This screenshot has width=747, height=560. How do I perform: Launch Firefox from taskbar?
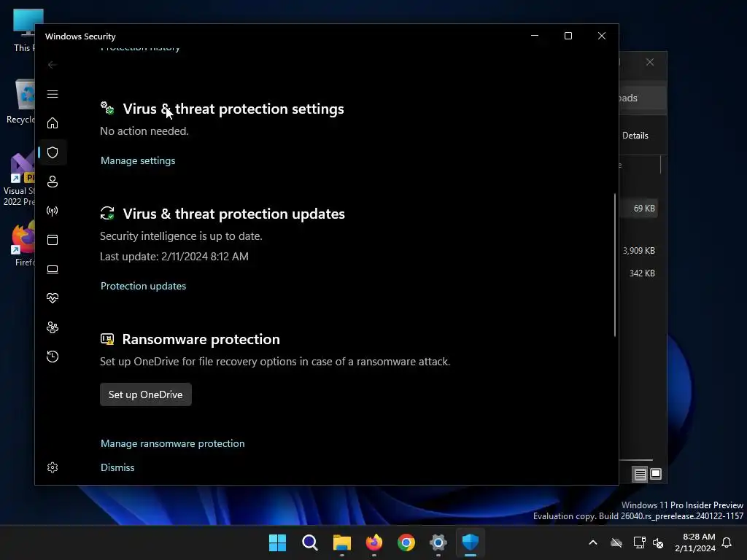tap(374, 542)
